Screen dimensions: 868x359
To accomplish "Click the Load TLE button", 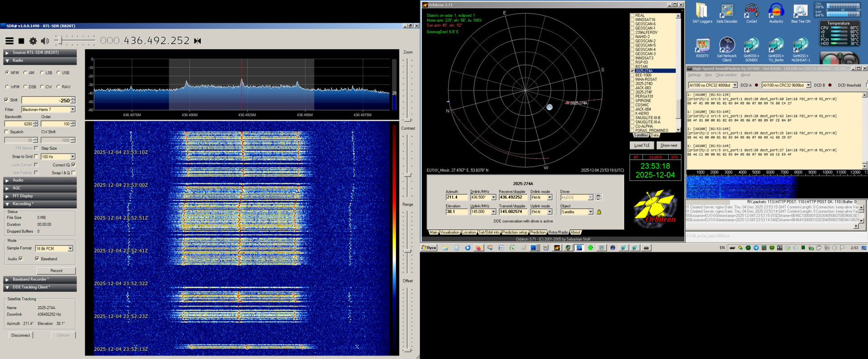I will (x=642, y=146).
